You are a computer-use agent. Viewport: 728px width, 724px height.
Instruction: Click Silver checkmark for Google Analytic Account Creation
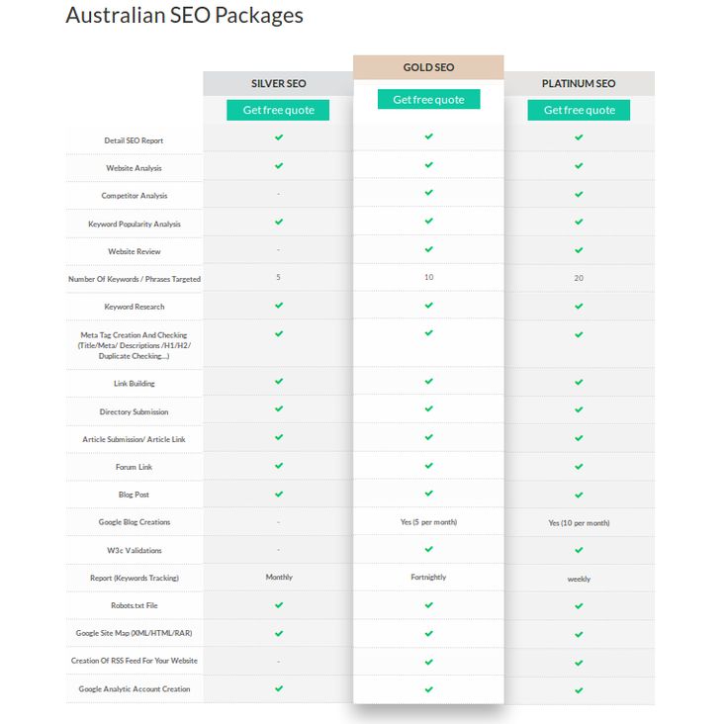[x=279, y=688]
